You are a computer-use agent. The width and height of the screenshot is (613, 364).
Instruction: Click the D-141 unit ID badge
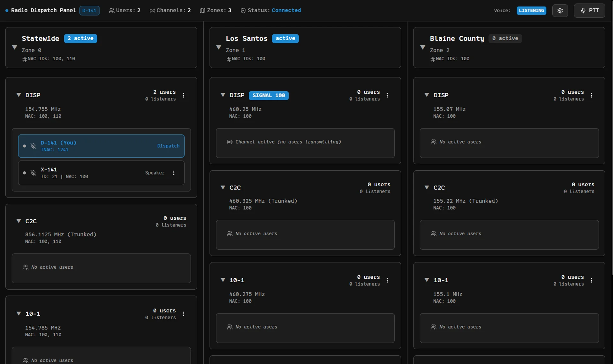tap(89, 11)
